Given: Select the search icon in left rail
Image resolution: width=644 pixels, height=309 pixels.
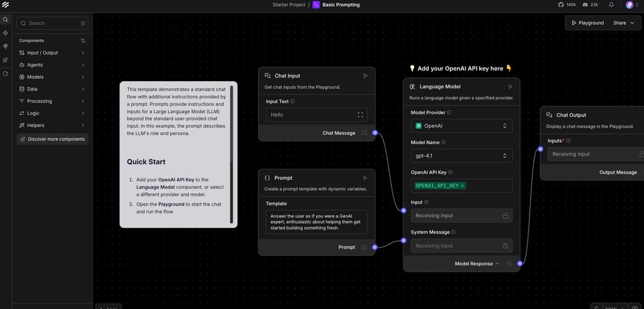Looking at the screenshot, I should pos(6,20).
